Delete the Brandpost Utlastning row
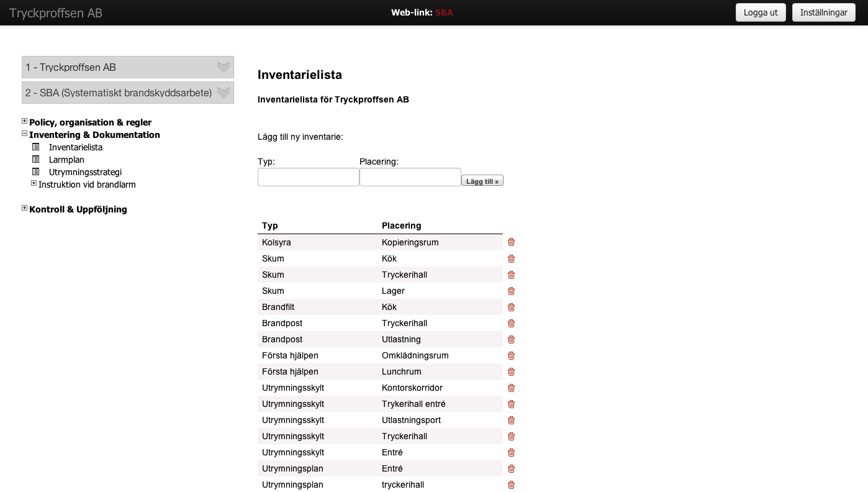Viewport: 868px width, 492px height. (512, 339)
